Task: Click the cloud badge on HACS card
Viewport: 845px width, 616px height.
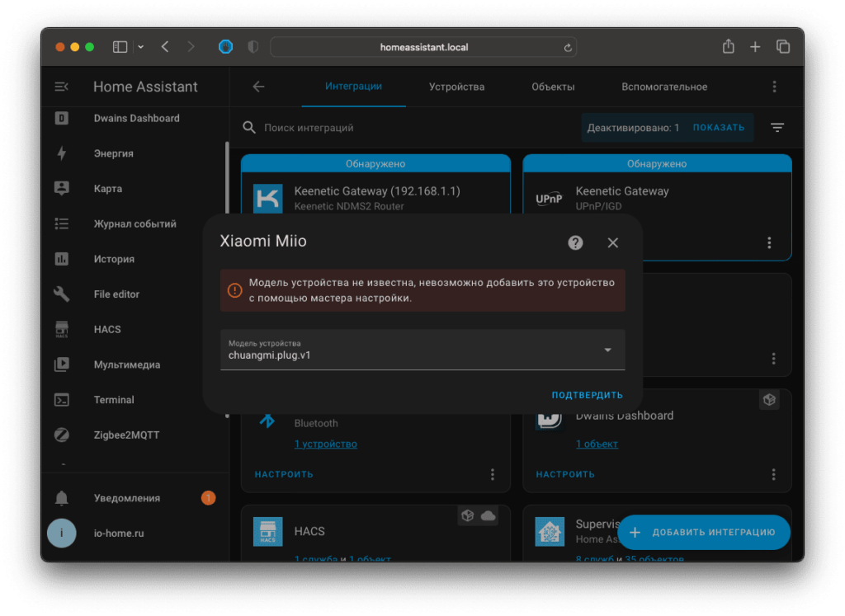Action: 489,516
